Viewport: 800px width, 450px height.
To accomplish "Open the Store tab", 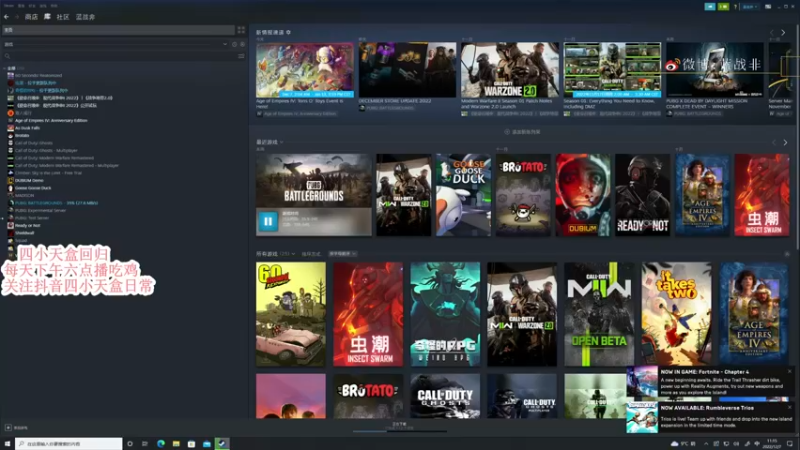I will (x=31, y=17).
